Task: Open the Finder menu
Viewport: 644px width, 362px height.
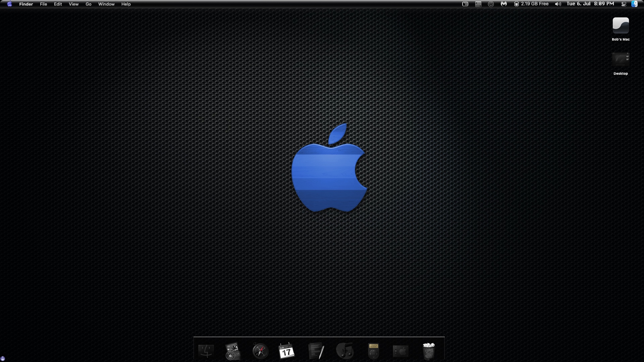Action: tap(26, 4)
